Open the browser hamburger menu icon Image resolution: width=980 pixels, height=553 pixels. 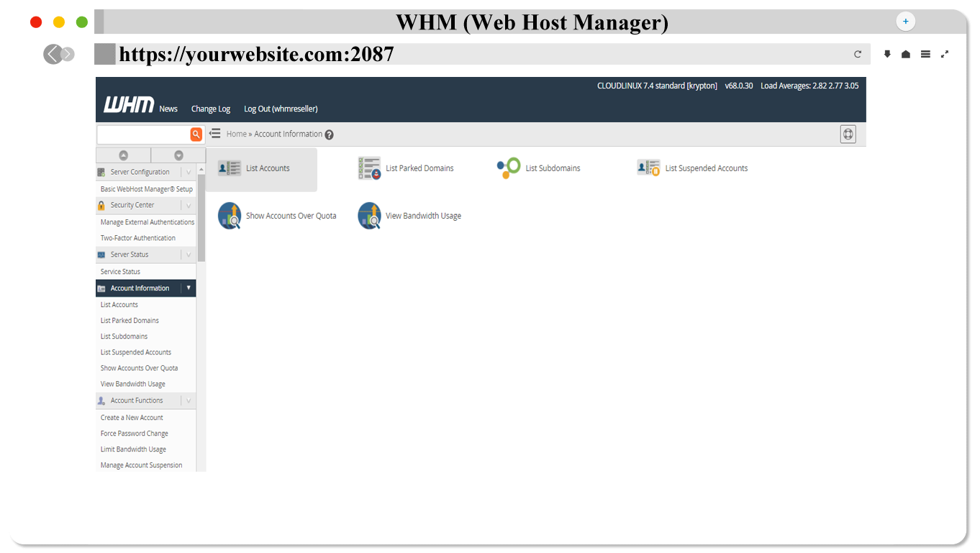coord(925,54)
